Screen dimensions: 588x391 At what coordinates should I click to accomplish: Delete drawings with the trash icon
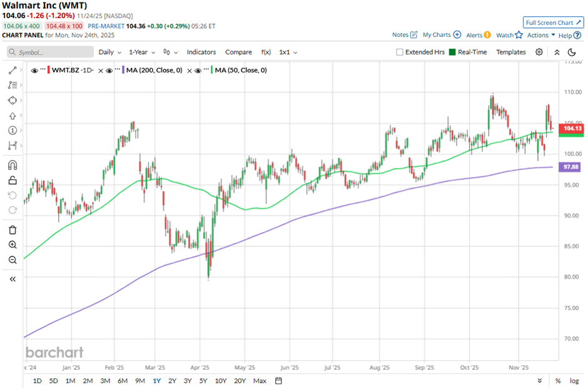pyautogui.click(x=12, y=230)
